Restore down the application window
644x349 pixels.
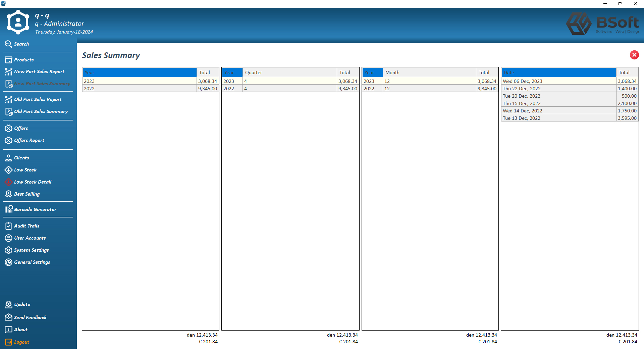click(x=620, y=3)
